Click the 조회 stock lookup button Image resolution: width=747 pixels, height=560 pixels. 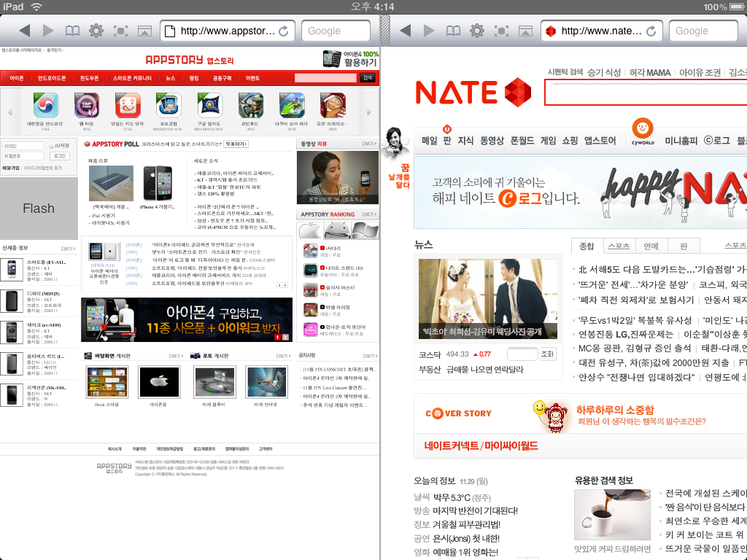547,354
